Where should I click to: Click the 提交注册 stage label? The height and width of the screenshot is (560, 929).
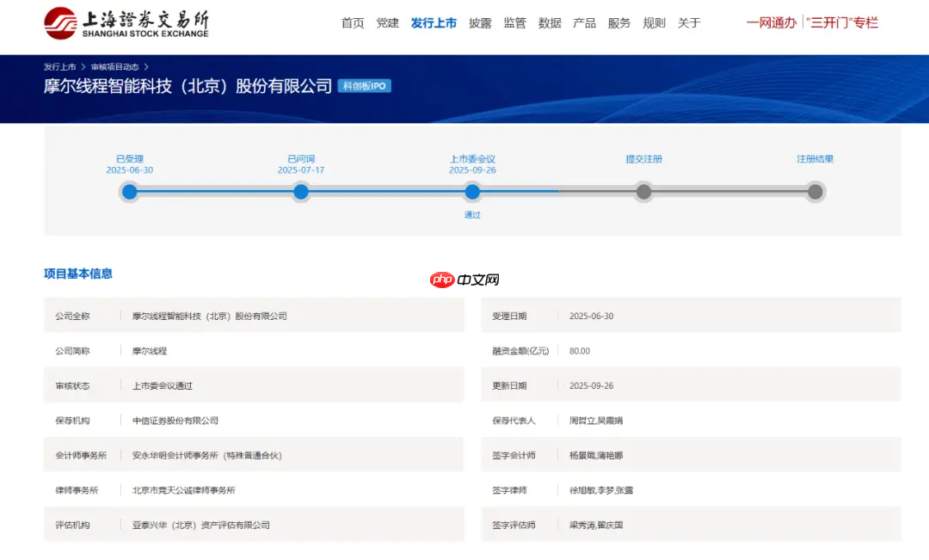tap(644, 159)
